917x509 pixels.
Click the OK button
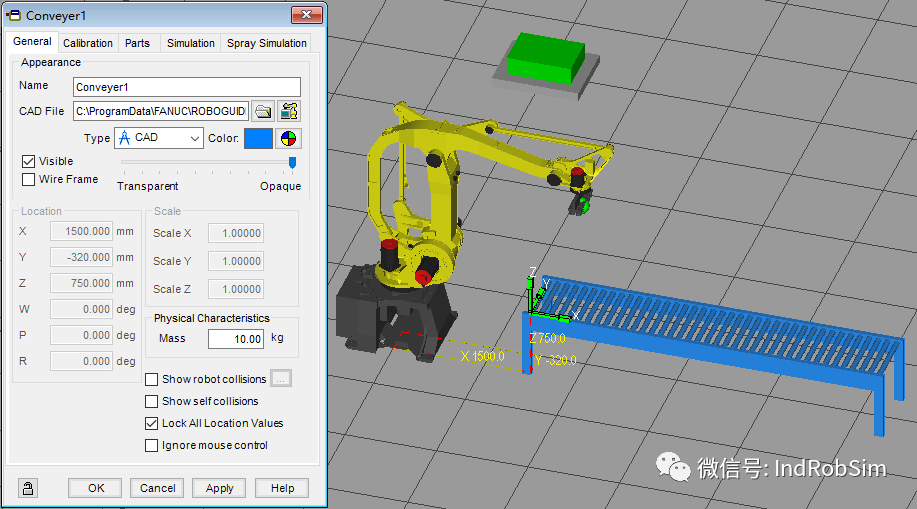[95, 488]
